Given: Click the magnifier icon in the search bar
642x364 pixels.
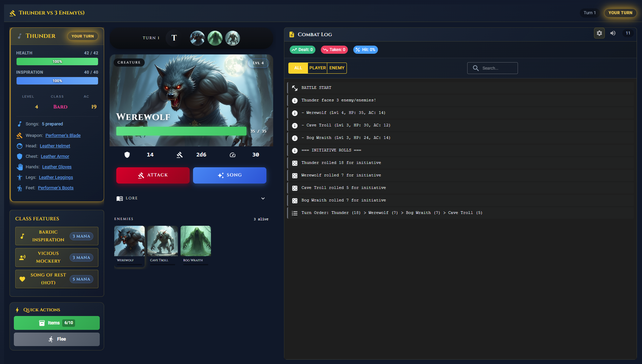Looking at the screenshot, I should [x=476, y=68].
